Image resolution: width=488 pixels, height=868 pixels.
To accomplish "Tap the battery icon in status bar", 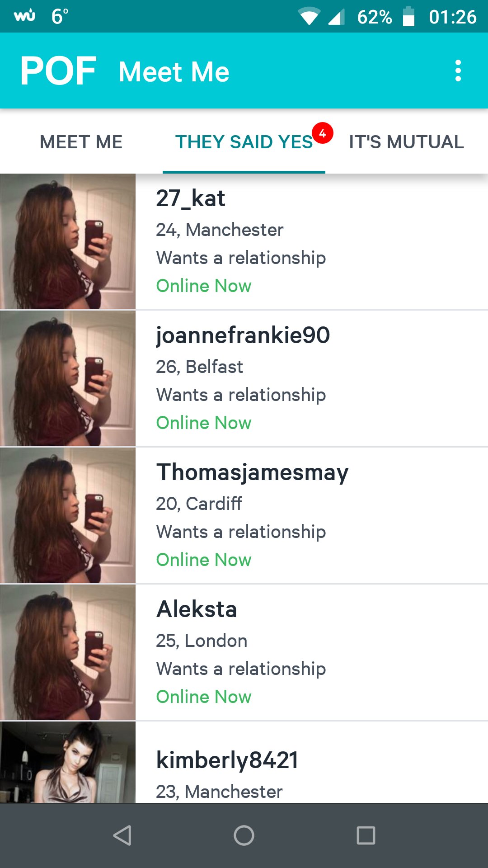I will tap(408, 17).
